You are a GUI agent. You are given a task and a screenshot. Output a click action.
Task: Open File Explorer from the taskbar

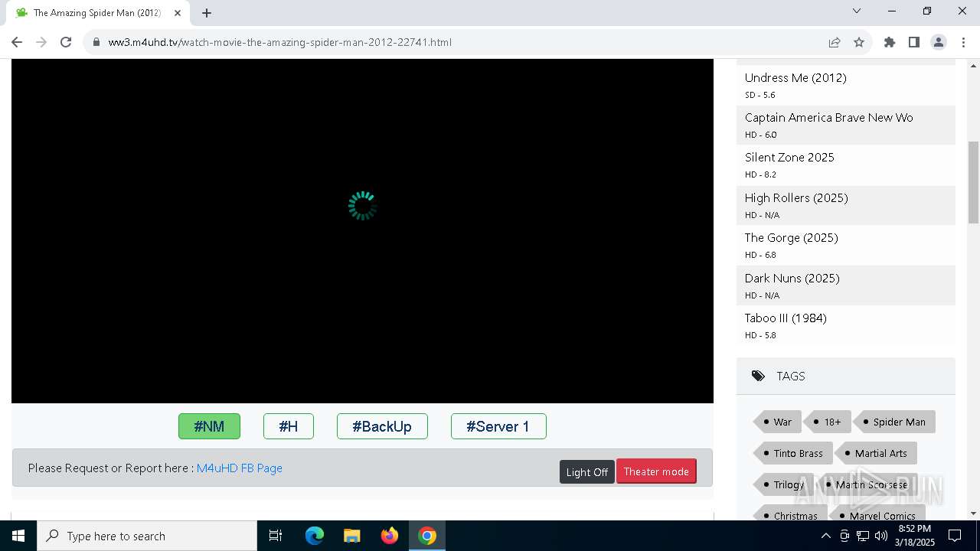[352, 536]
